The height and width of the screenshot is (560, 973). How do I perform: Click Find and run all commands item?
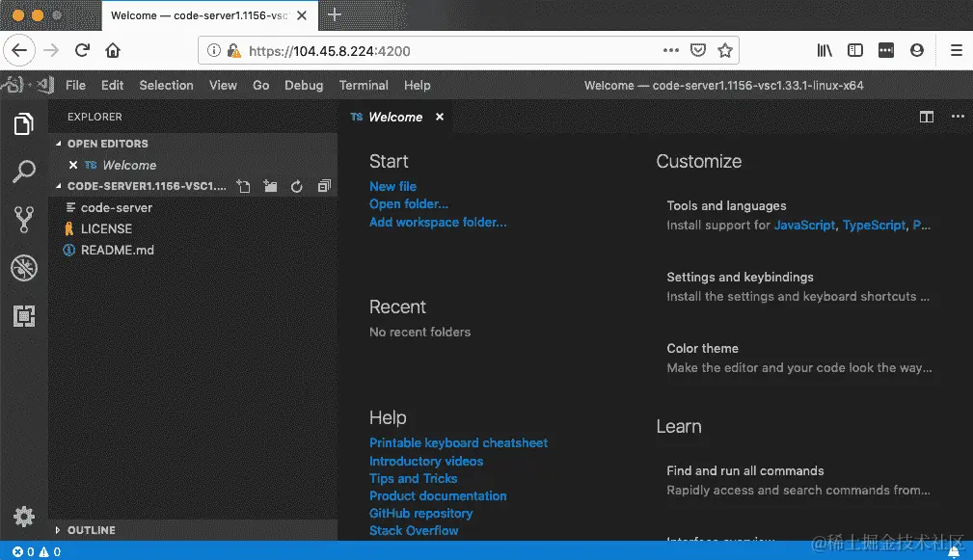798,480
